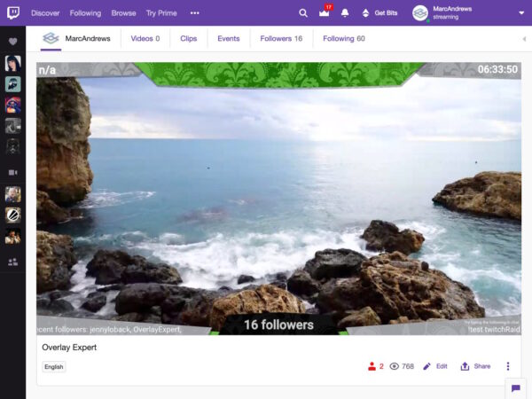
Task: Click the heart followed channels icon
Action: pyautogui.click(x=12, y=42)
